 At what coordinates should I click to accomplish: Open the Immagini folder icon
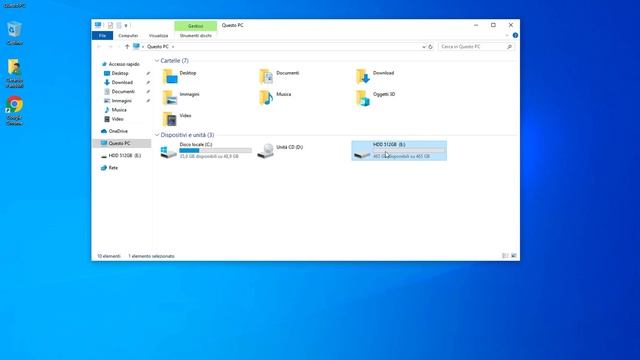pos(170,98)
